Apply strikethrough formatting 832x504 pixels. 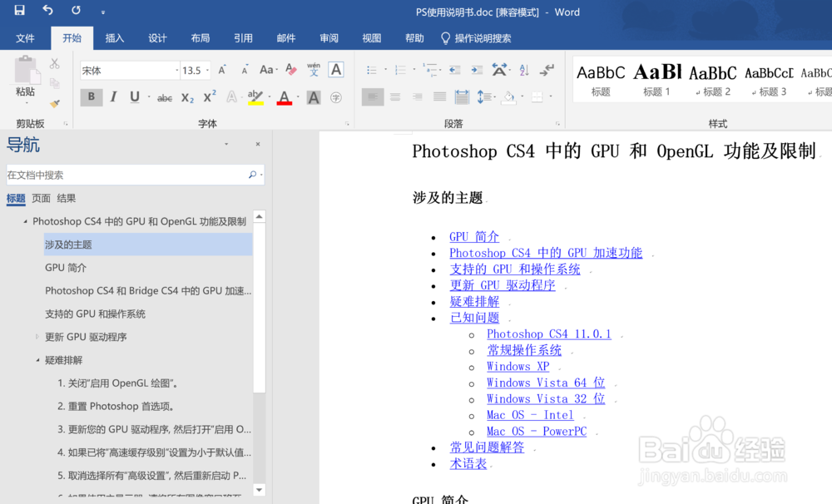165,97
